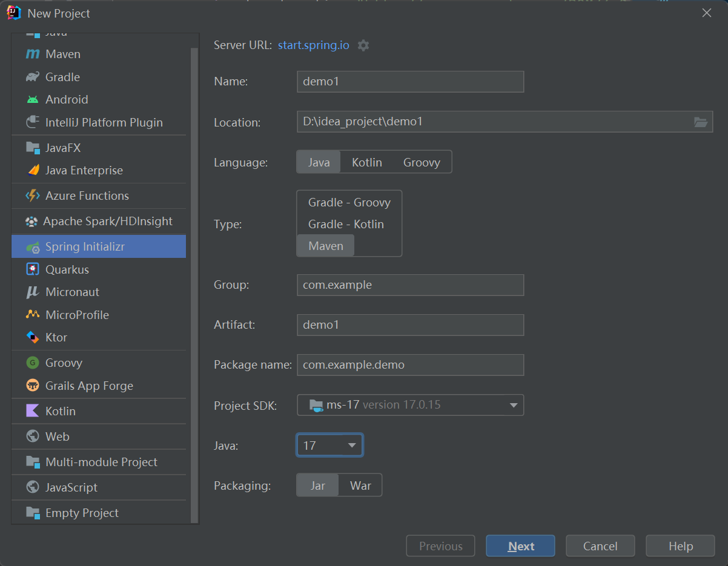Choose Gradle - Kotlin project type
Viewport: 728px width, 566px height.
pos(346,225)
